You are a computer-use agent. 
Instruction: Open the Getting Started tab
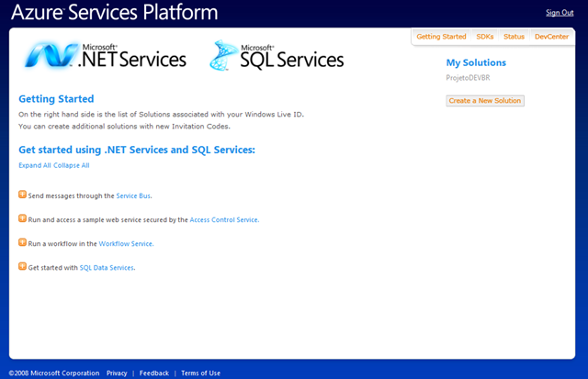pos(441,37)
